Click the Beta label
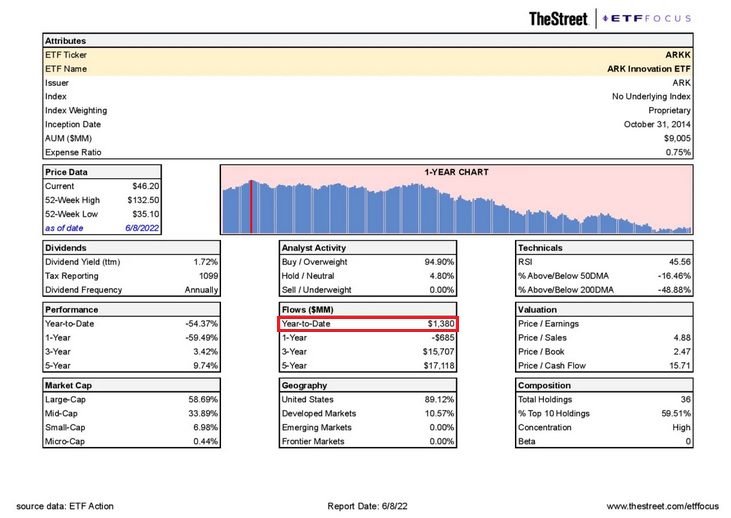Viewport: 731px width, 518px height. click(527, 442)
